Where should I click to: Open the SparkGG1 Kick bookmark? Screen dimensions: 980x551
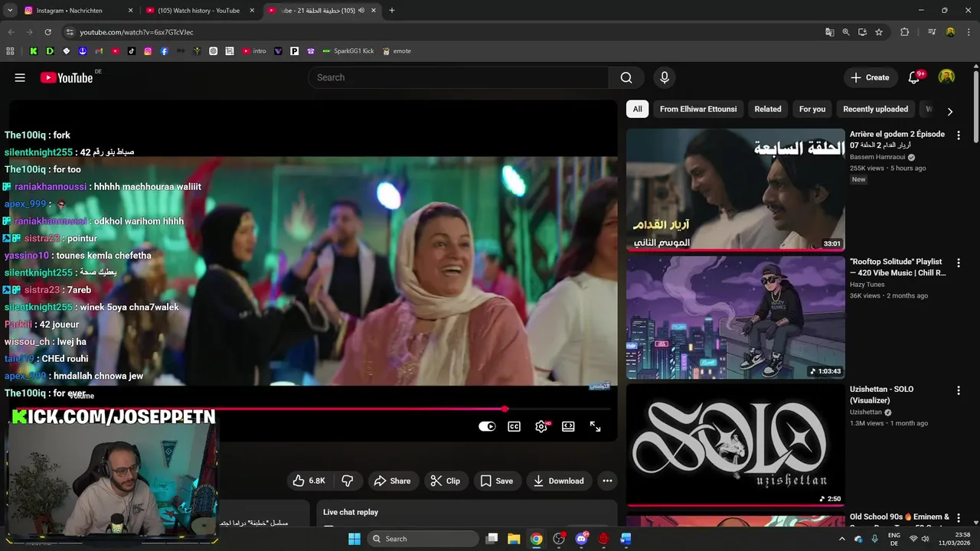[348, 51]
